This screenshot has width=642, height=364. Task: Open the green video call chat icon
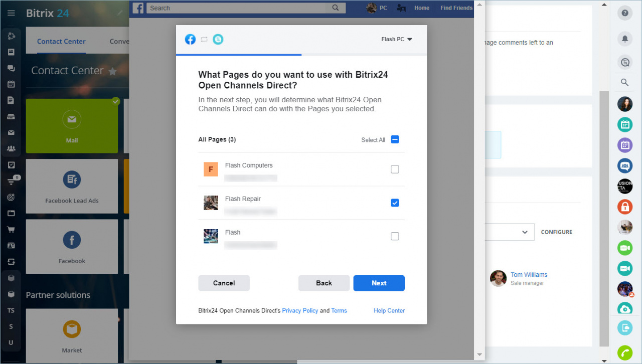click(x=625, y=248)
